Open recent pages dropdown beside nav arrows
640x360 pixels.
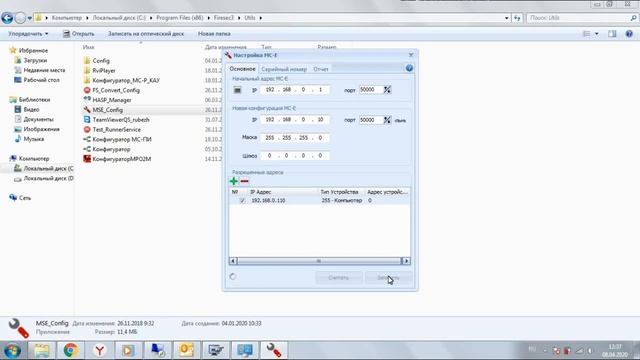(x=29, y=18)
